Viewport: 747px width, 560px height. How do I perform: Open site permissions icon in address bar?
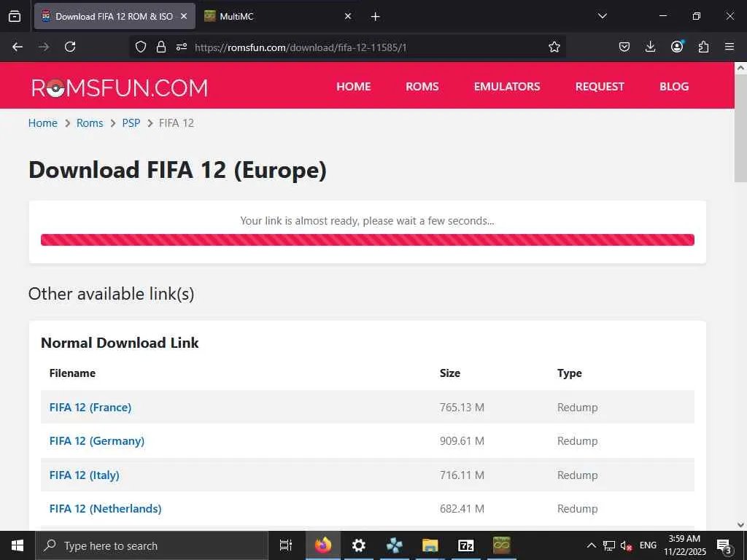point(182,47)
